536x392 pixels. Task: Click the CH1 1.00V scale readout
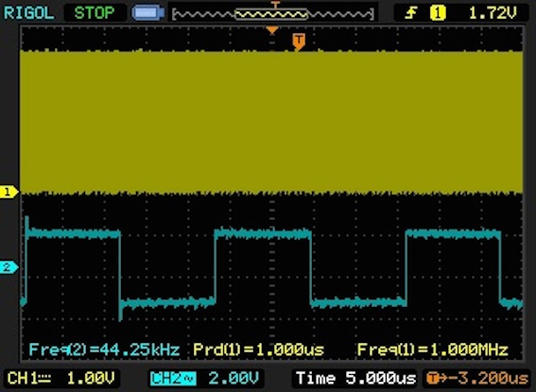point(61,379)
